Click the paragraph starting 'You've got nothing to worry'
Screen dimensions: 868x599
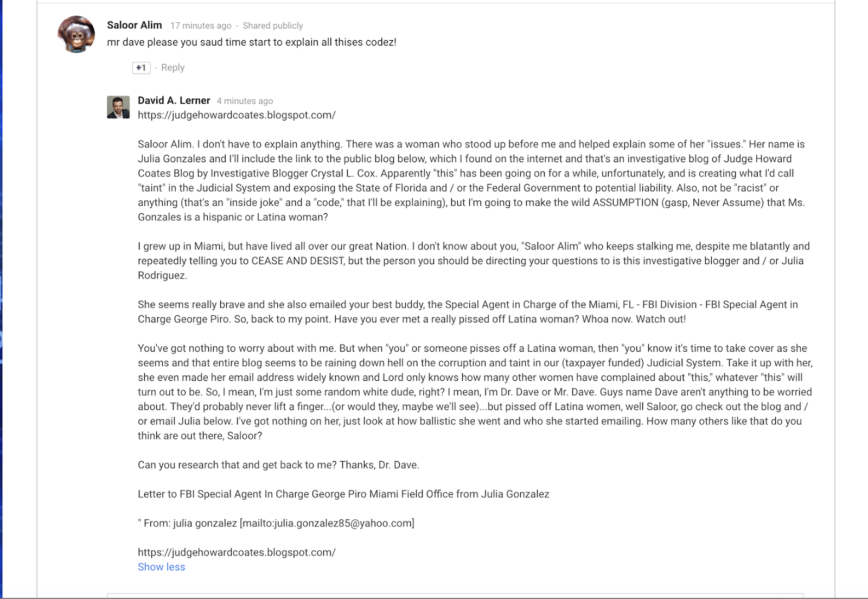coord(475,392)
